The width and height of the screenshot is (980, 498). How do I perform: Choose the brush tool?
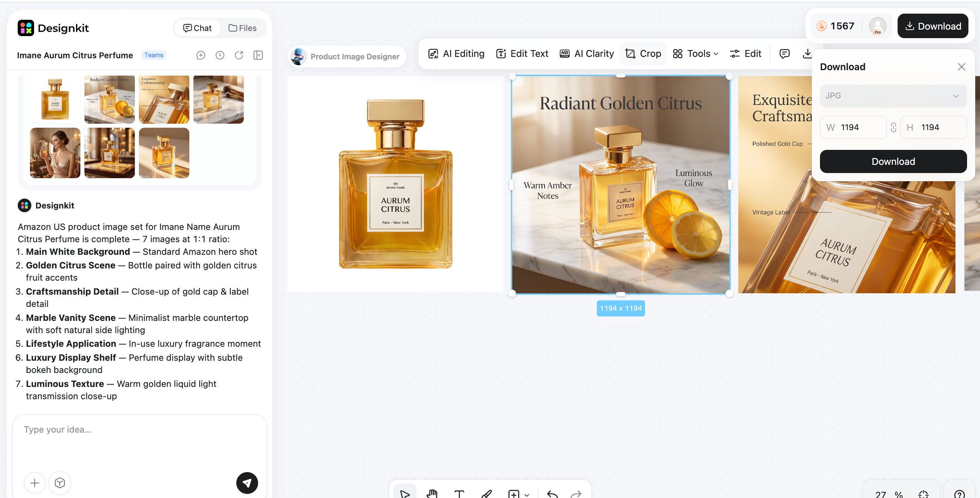click(486, 494)
